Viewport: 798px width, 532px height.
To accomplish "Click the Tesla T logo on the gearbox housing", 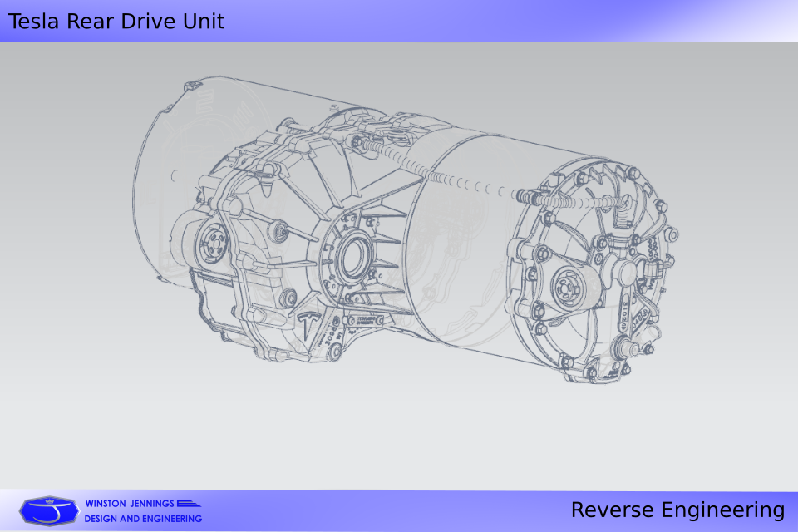I will tap(308, 325).
